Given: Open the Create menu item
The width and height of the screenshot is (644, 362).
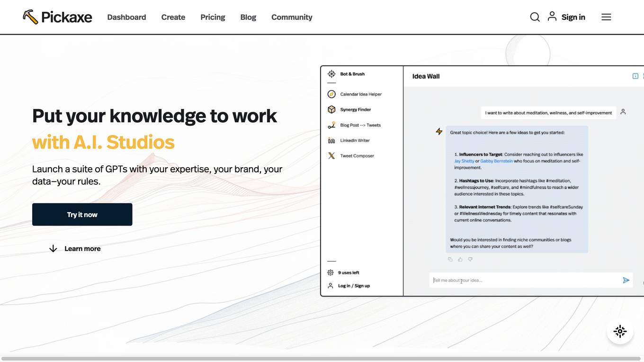Looking at the screenshot, I should point(173,17).
